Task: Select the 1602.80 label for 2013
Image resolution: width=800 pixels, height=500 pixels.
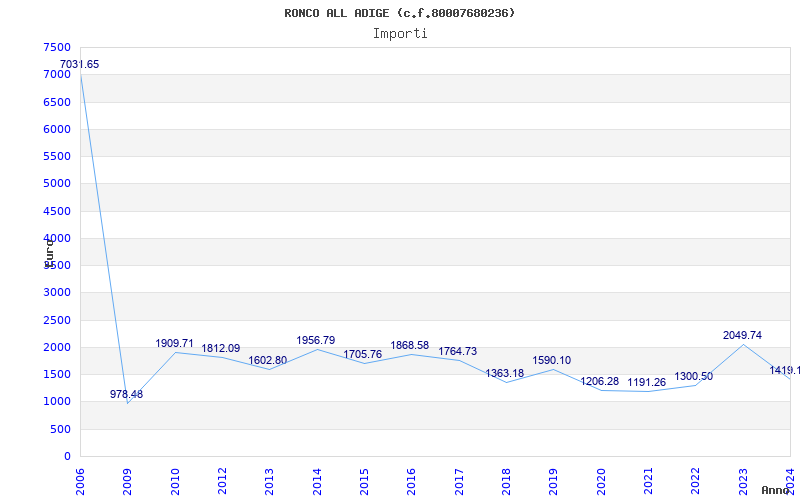Action: click(x=268, y=361)
